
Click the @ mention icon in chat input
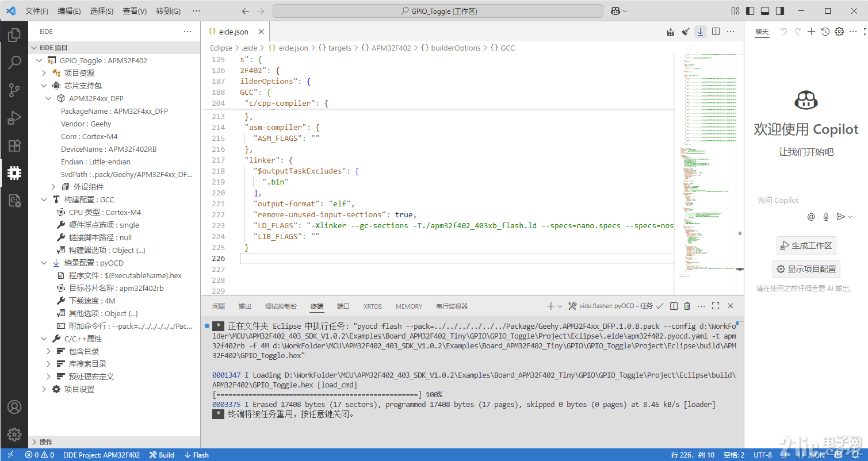811,217
